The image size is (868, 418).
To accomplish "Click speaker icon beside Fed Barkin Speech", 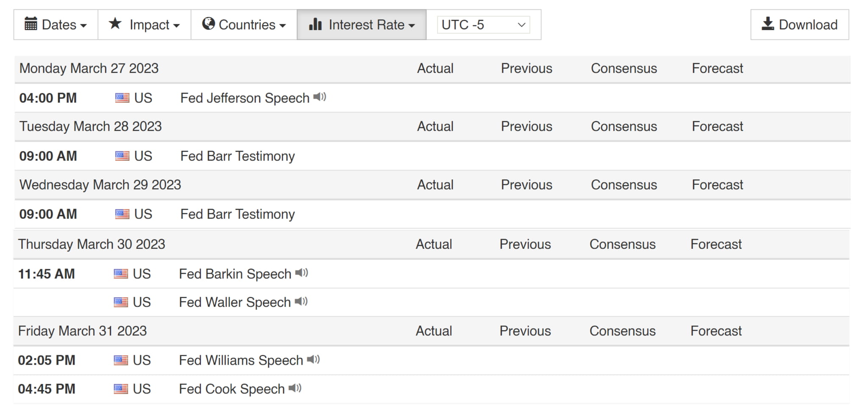I will pos(301,273).
